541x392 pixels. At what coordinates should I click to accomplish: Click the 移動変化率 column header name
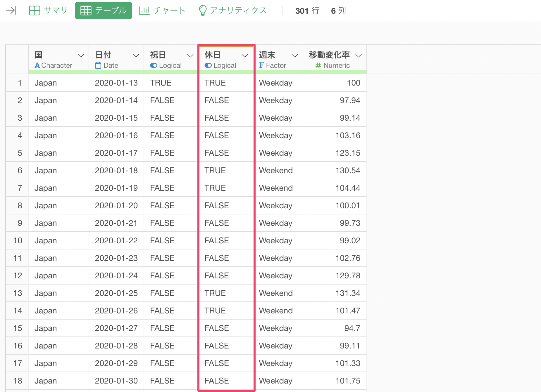[x=329, y=55]
